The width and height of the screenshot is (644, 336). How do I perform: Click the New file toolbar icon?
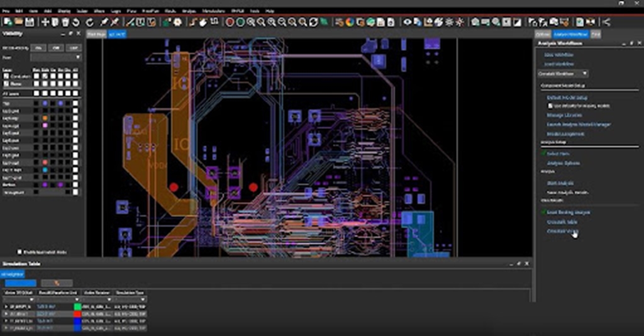pos(8,22)
